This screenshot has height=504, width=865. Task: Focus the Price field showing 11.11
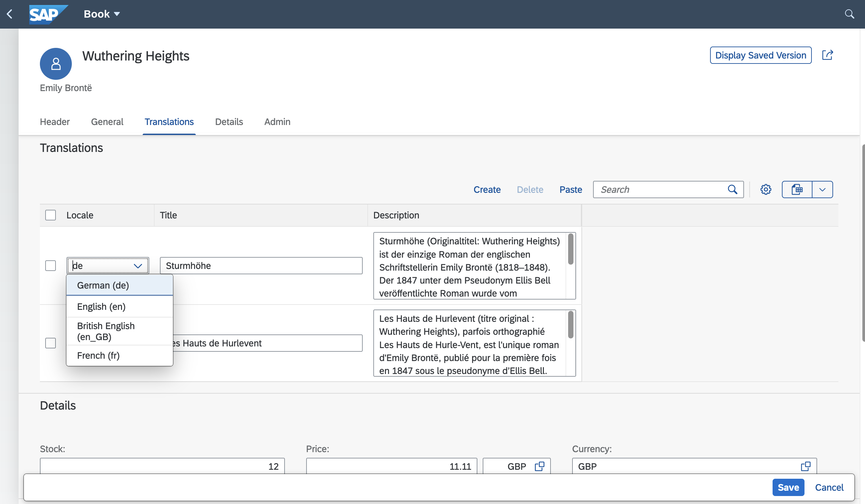(x=392, y=466)
